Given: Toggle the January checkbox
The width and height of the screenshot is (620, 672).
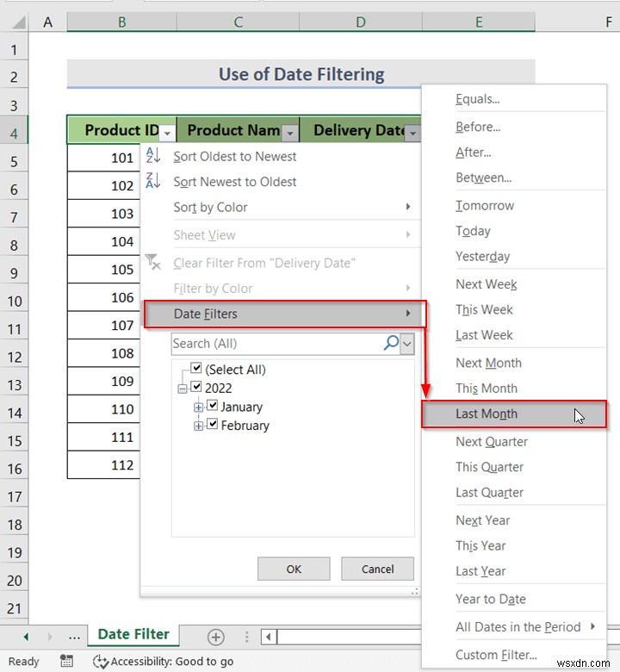Looking at the screenshot, I should click(212, 406).
